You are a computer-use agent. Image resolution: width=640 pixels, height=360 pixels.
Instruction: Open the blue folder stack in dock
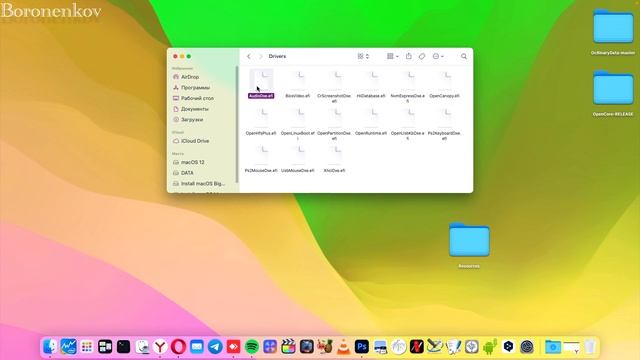[553, 347]
